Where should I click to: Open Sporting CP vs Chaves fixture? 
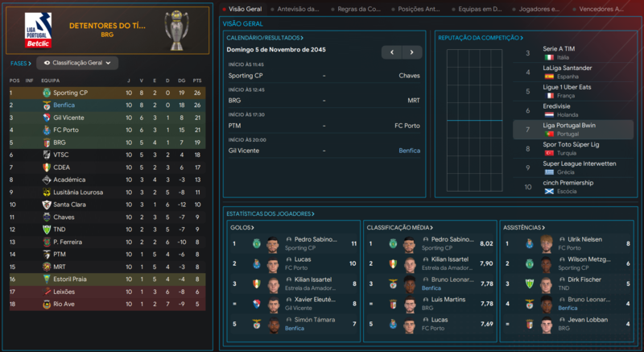324,76
